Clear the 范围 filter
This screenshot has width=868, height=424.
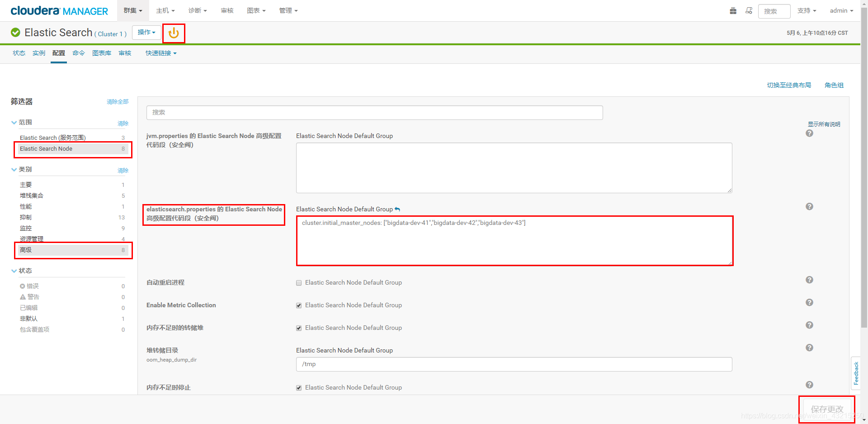pyautogui.click(x=123, y=124)
